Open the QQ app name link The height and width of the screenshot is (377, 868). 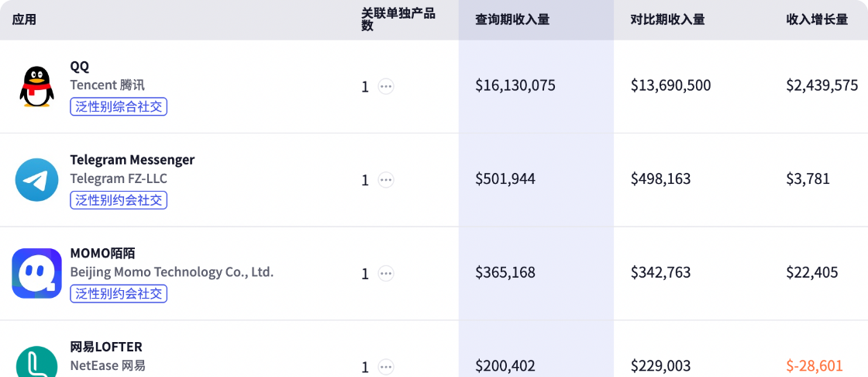click(79, 66)
